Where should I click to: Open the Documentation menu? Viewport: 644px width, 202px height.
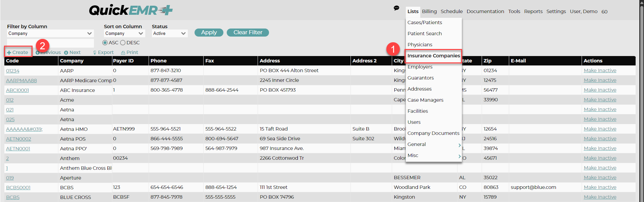(x=485, y=11)
